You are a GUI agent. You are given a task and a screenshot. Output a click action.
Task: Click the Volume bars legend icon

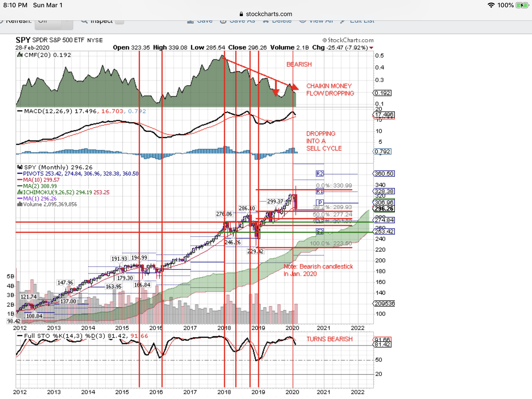(20, 204)
